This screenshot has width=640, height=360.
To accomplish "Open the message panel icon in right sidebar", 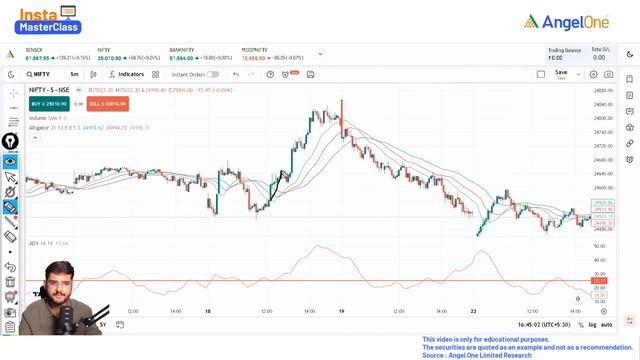I will 629,111.
